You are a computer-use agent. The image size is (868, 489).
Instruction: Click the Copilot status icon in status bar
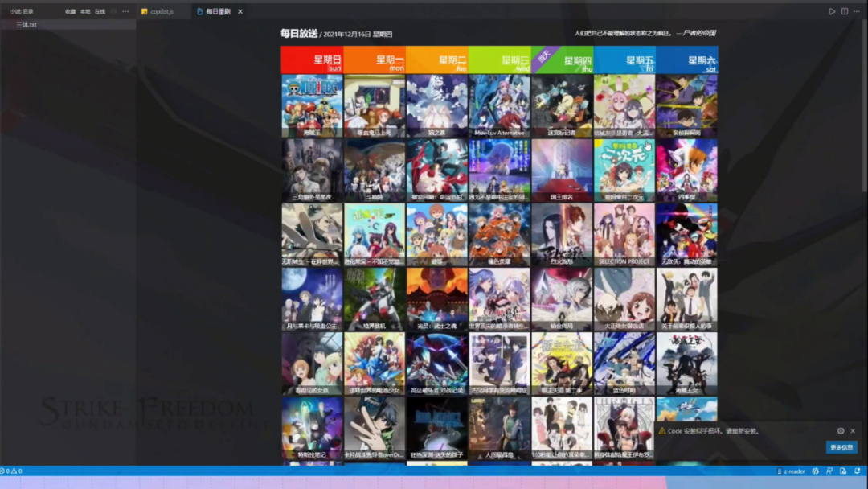point(816,471)
